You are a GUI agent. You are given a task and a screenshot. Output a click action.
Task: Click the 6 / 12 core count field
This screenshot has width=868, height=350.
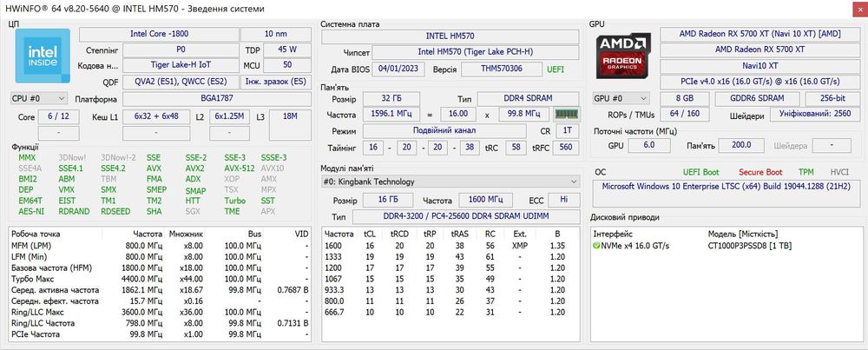coord(59,117)
